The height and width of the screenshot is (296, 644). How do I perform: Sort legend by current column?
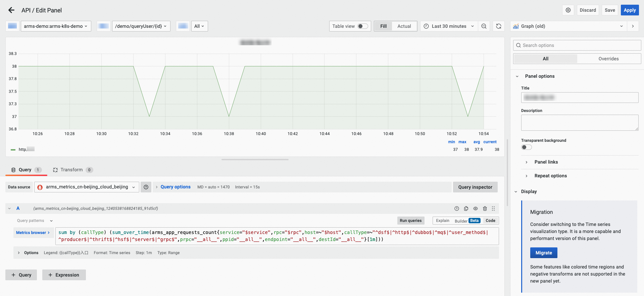tap(490, 142)
